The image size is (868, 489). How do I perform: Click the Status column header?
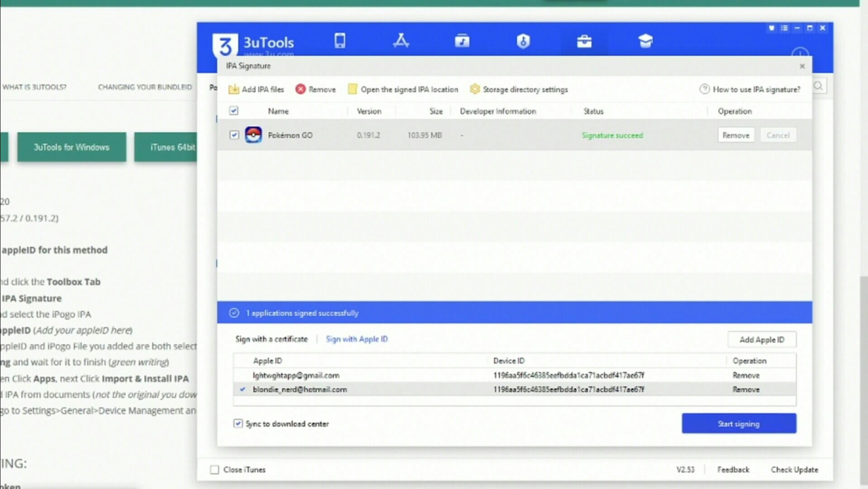(x=593, y=111)
